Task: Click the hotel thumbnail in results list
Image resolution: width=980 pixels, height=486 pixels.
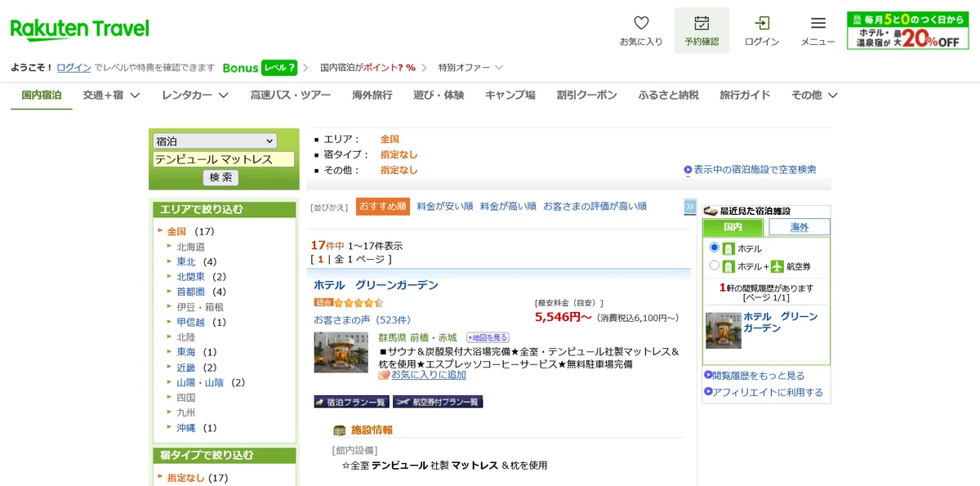Action: click(x=341, y=353)
